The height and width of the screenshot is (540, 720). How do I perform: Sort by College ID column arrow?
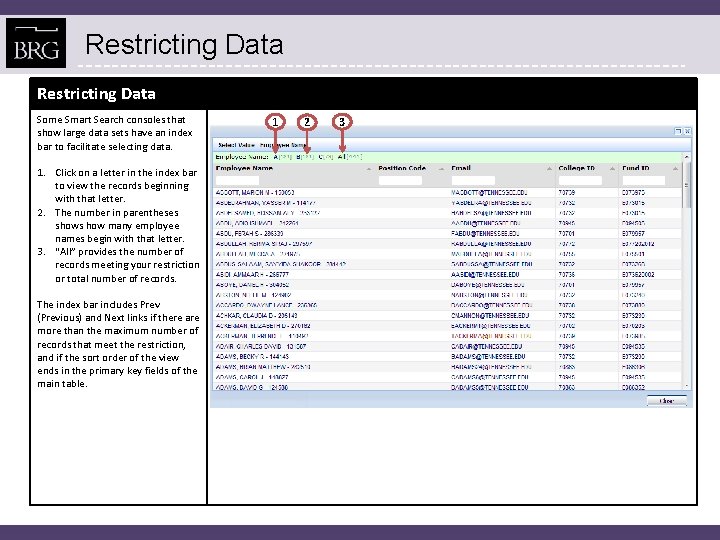point(612,169)
